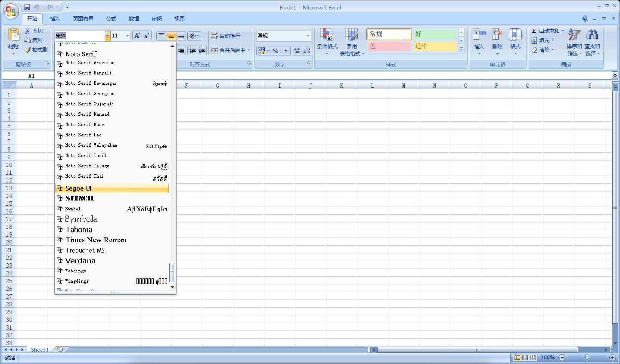The height and width of the screenshot is (364, 620).
Task: Switch to Page Break Preview button
Action: click(x=533, y=358)
